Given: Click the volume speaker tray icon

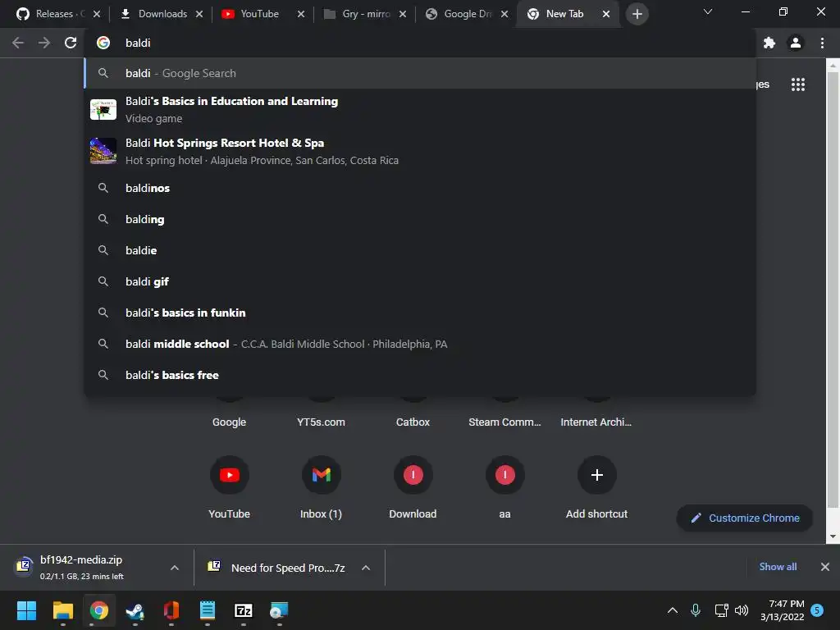Looking at the screenshot, I should pyautogui.click(x=742, y=610).
